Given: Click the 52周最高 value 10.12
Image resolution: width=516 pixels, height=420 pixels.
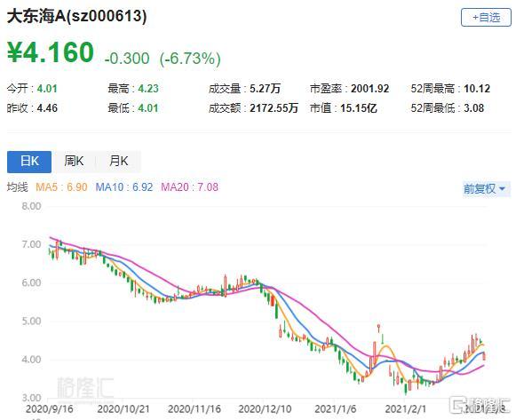Looking at the screenshot, I should coord(477,89).
